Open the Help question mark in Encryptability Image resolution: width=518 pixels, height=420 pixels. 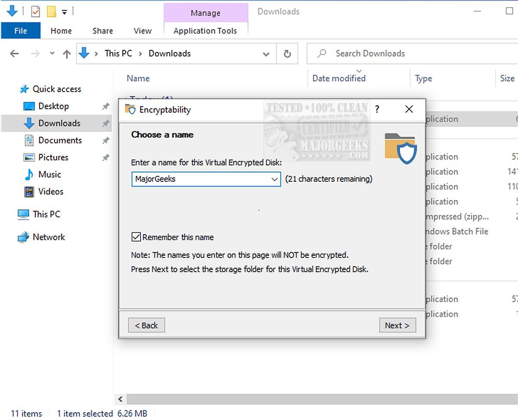(377, 109)
